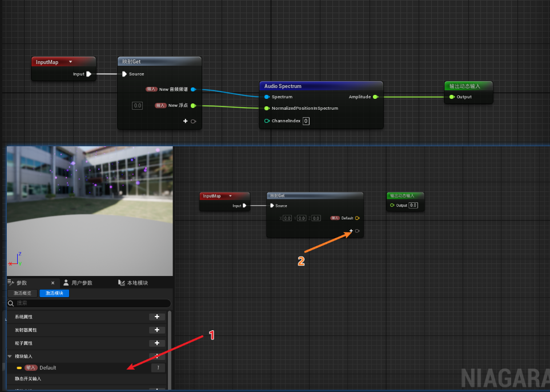Select the 系统属性 row label
The height and width of the screenshot is (392, 550).
click(x=23, y=317)
